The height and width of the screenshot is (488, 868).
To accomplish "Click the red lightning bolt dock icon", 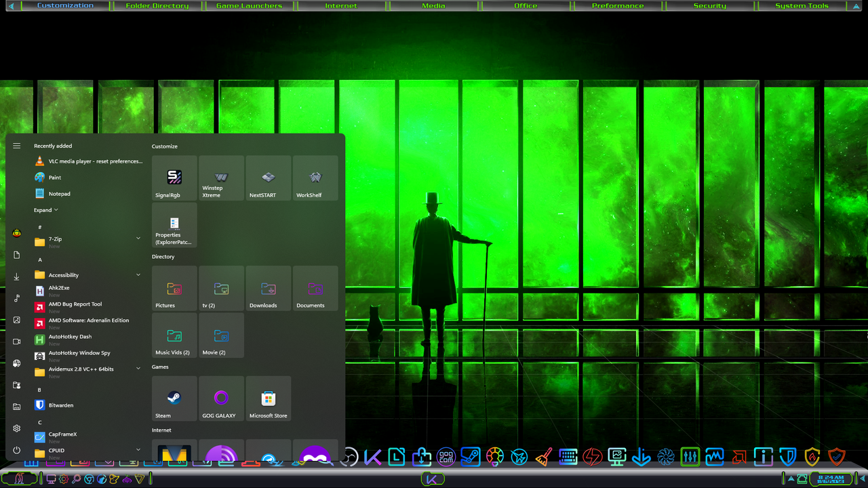I will pyautogui.click(x=593, y=457).
